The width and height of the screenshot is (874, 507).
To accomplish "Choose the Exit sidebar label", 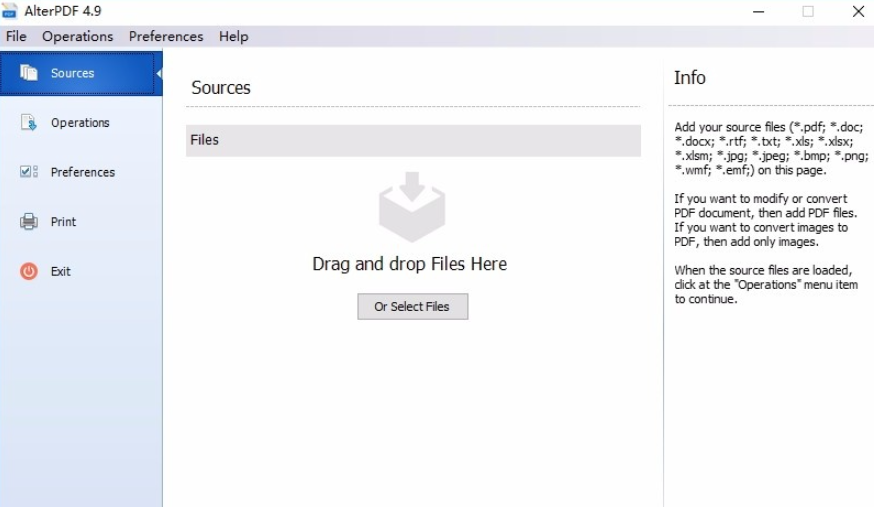I will (61, 271).
